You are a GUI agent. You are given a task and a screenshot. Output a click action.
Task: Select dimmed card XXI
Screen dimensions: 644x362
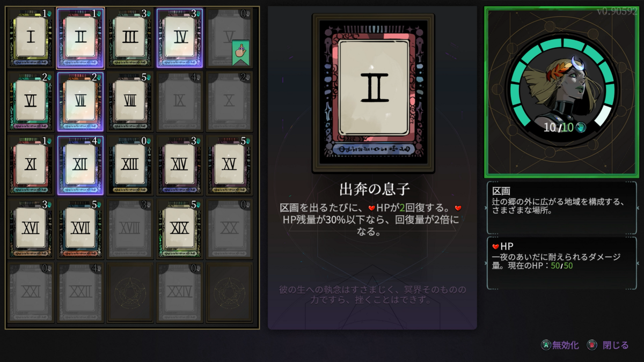pyautogui.click(x=31, y=292)
